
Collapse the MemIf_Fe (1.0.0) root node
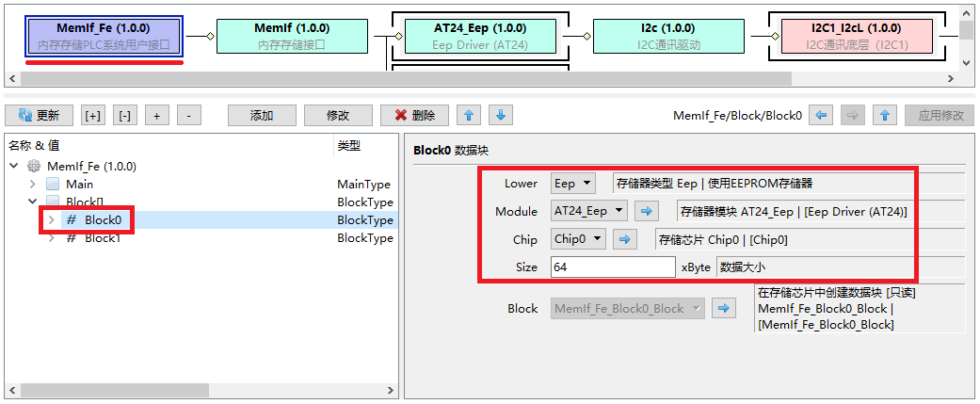coord(14,166)
